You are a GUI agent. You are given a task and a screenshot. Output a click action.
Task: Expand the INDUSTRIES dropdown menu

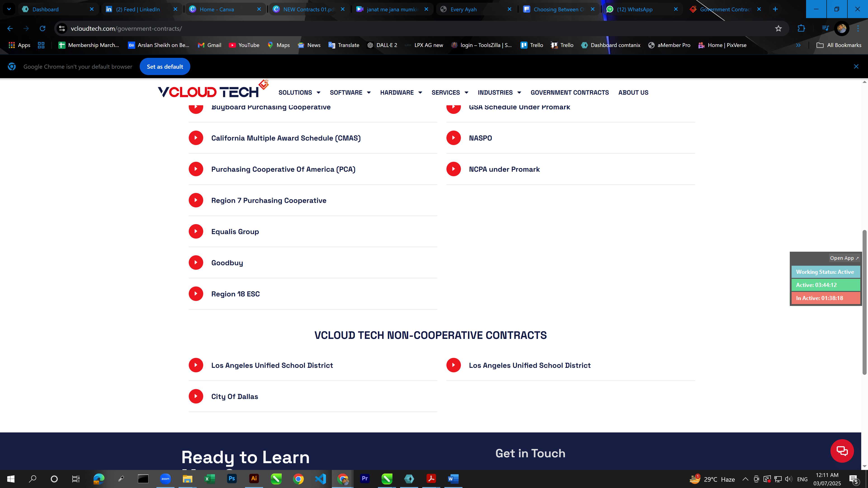499,92
